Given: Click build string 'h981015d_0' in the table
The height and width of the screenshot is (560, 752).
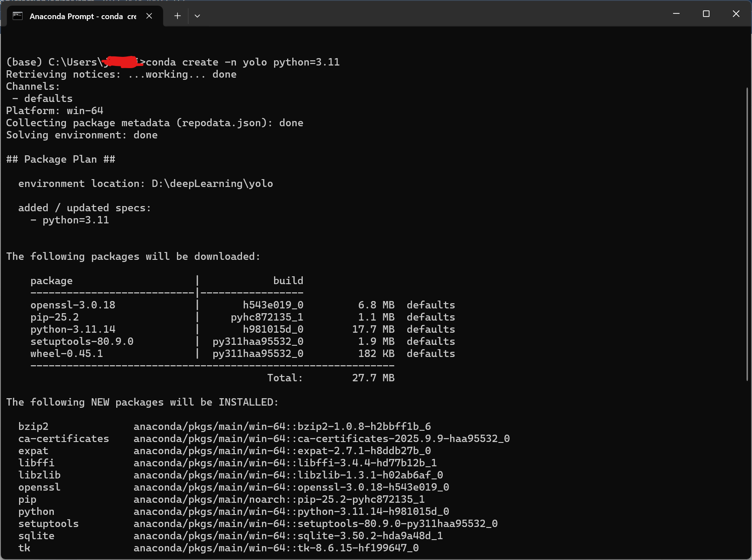Looking at the screenshot, I should (273, 329).
